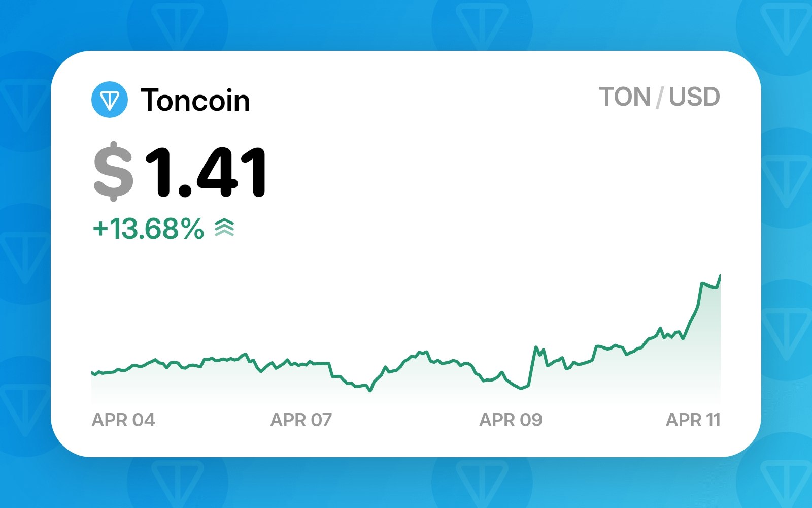Select the APR 07 date label
The image size is (812, 508).
pos(301,420)
